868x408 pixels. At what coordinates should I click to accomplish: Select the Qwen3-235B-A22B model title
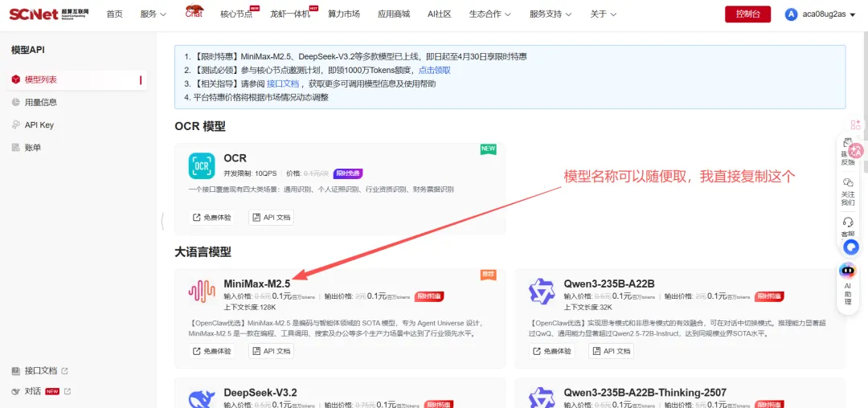pyautogui.click(x=609, y=284)
